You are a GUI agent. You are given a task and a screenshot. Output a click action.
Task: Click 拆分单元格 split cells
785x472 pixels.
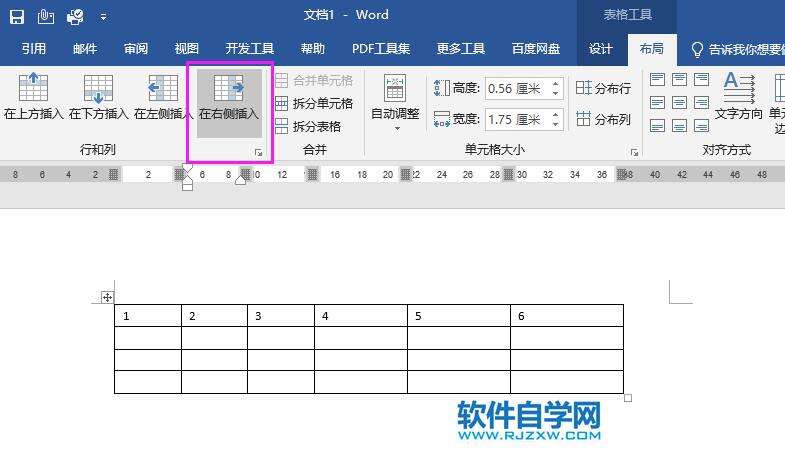tap(314, 104)
